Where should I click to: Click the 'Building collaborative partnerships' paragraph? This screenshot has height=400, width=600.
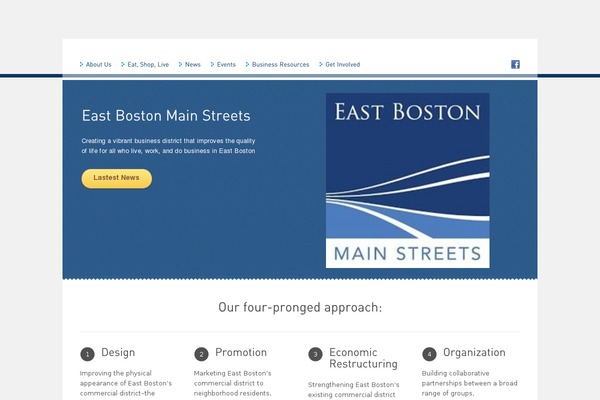click(470, 384)
